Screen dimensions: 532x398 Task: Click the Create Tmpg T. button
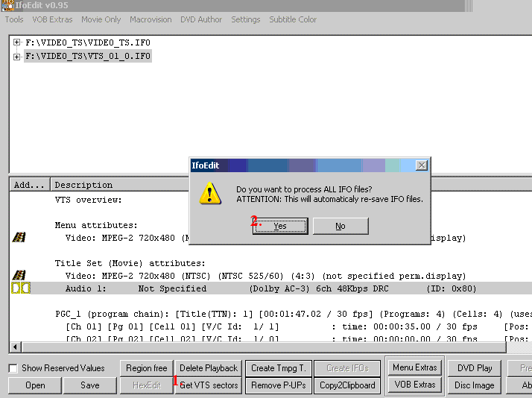[x=279, y=368]
